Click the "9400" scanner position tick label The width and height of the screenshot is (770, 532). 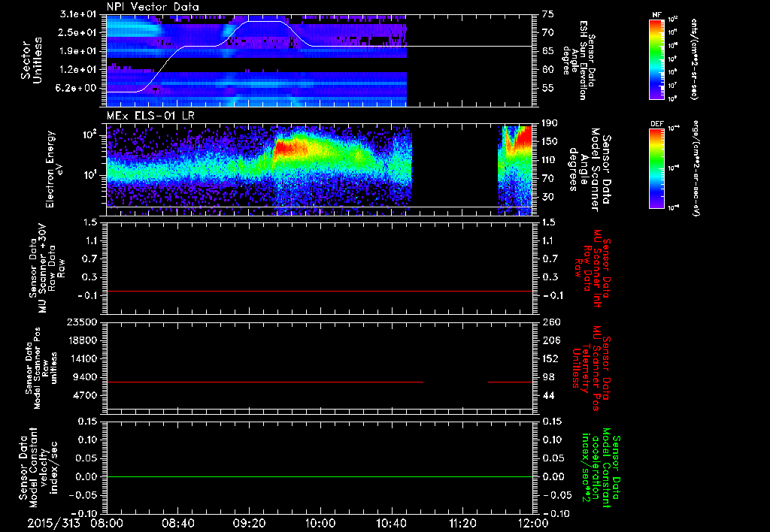pos(86,377)
